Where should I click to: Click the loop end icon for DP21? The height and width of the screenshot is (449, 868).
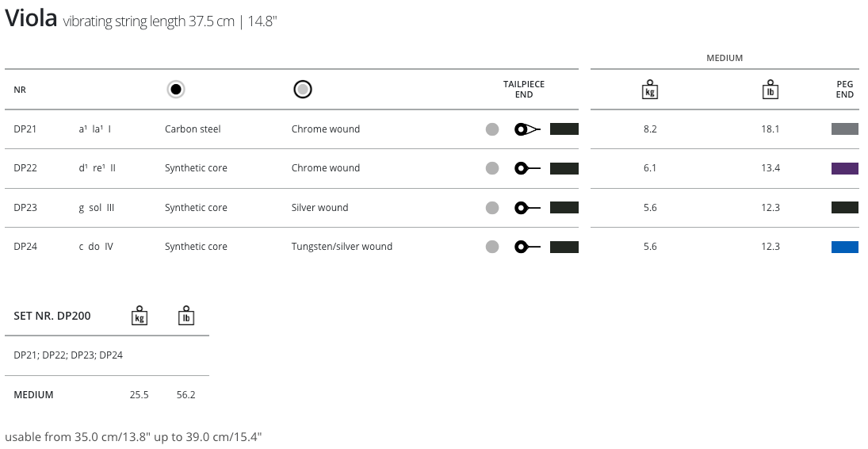point(527,129)
